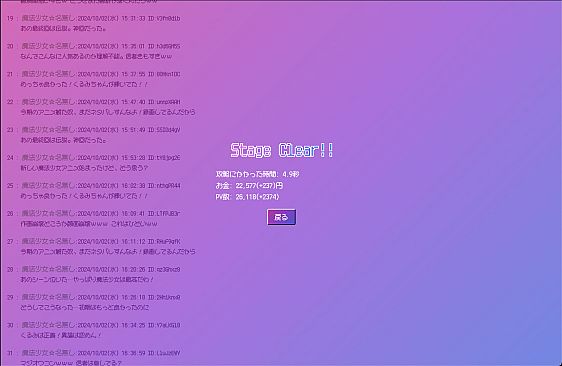Click post 27 header timestamped 16:11:12

tap(94, 242)
